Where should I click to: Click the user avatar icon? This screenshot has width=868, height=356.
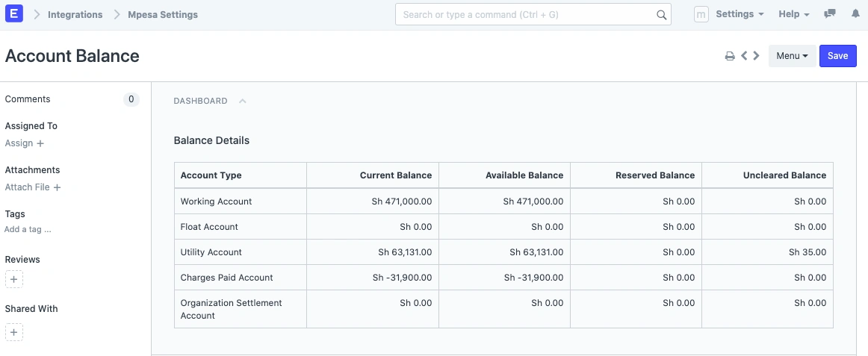(x=701, y=14)
